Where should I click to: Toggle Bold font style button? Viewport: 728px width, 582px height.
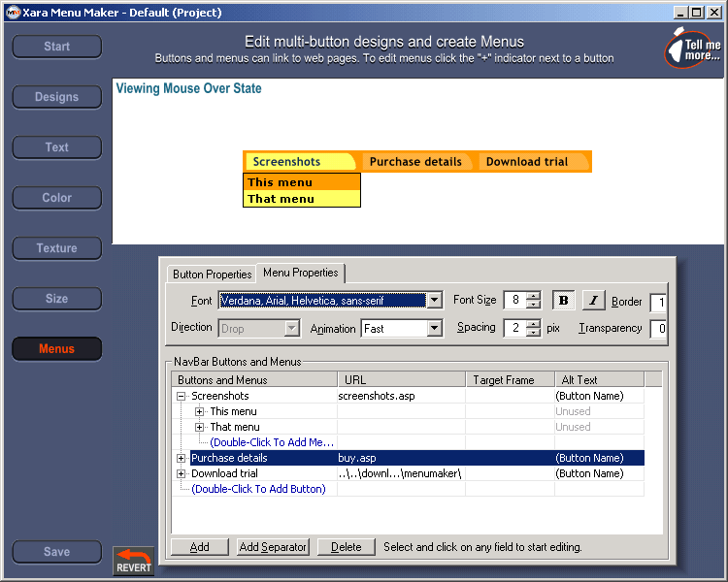tap(563, 301)
